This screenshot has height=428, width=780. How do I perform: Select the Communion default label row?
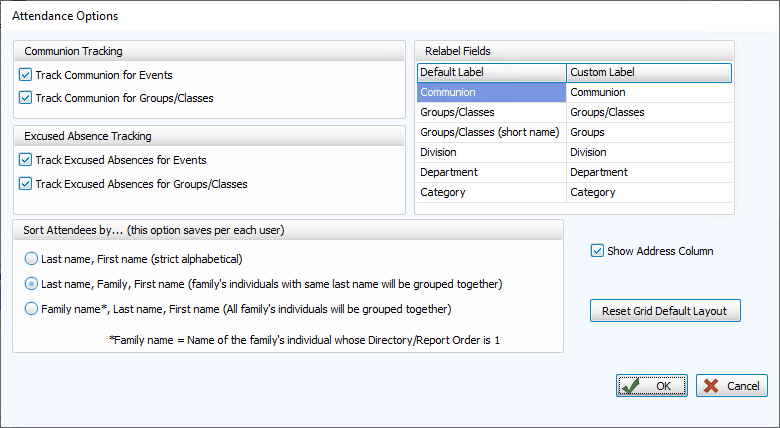pyautogui.click(x=491, y=92)
